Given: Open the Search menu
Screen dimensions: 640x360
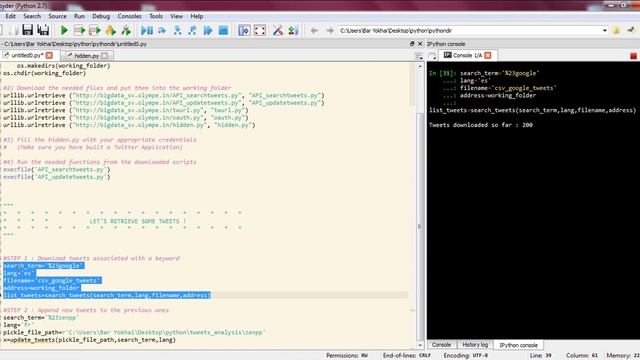Looking at the screenshot, I should (x=32, y=16).
